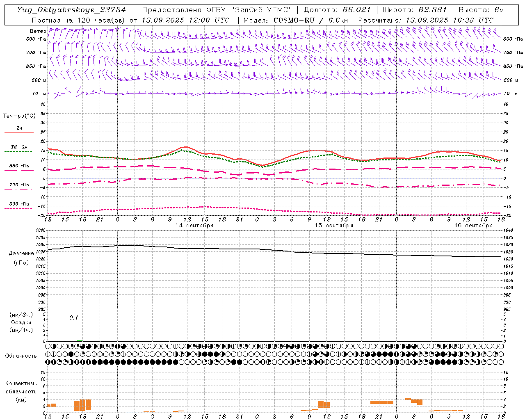The image size is (525, 420).
Task: Click the 15 сентября date label
Action: click(x=334, y=226)
